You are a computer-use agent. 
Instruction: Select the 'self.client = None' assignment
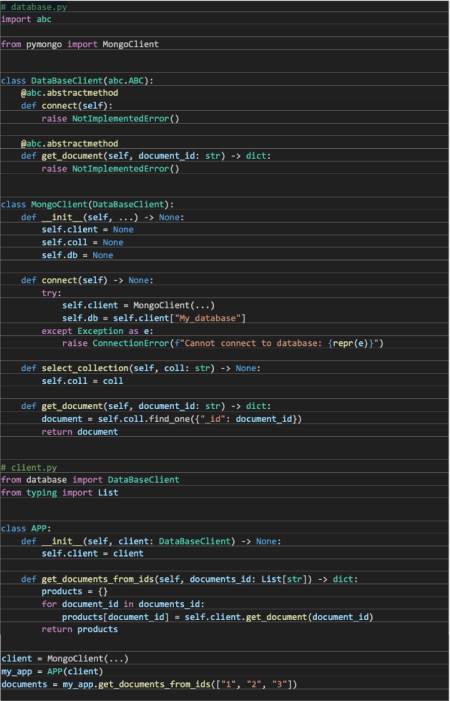[x=88, y=230]
